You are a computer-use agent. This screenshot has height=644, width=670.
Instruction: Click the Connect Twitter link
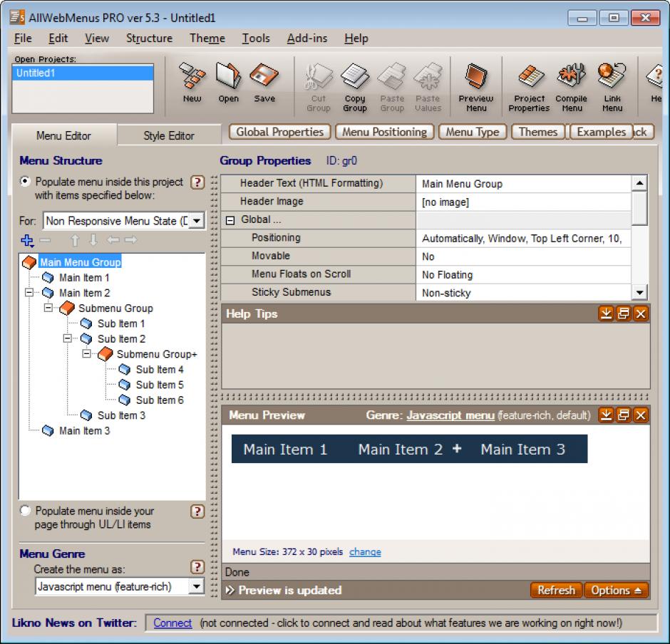(x=172, y=623)
